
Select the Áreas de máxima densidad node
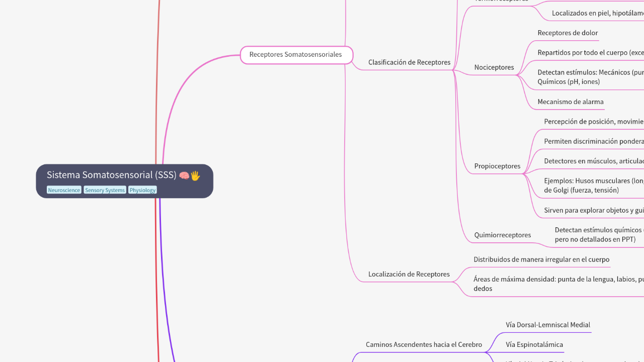553,284
